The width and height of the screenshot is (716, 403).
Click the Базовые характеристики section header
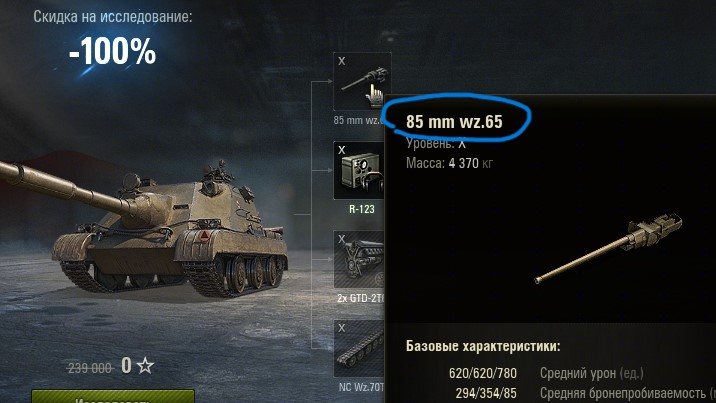point(483,345)
